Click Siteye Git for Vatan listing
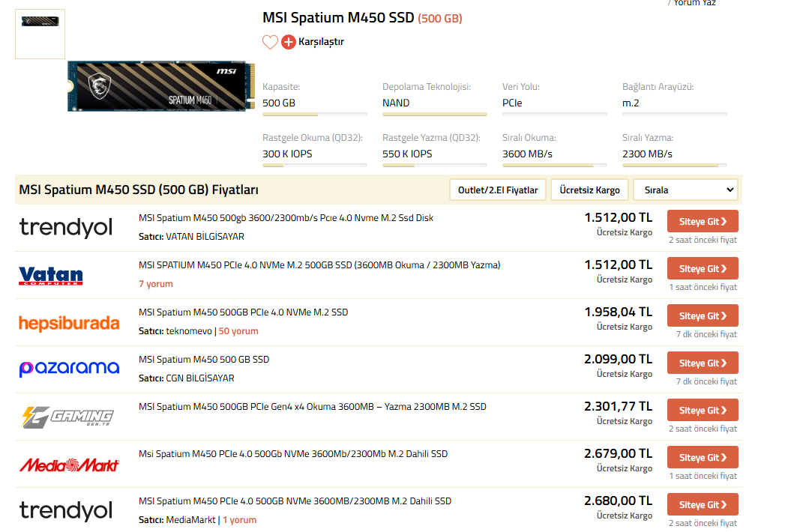Viewport: 785px width, 532px height. pos(703,268)
